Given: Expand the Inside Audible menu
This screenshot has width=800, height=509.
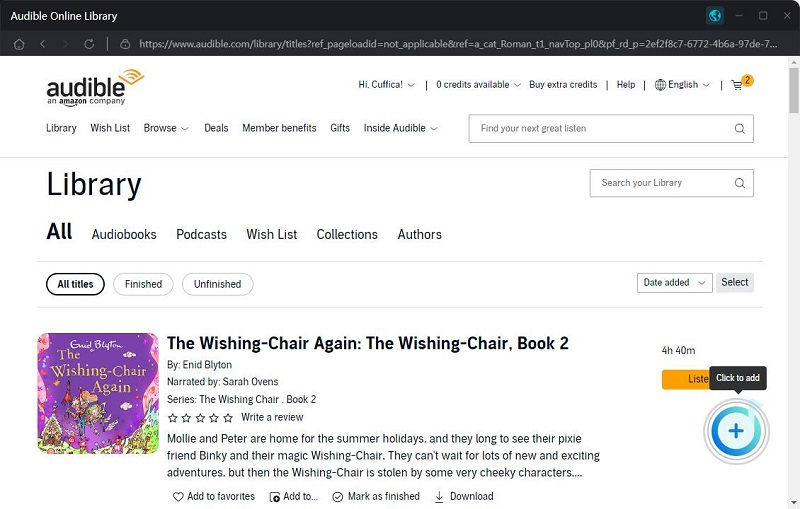Looking at the screenshot, I should (401, 128).
